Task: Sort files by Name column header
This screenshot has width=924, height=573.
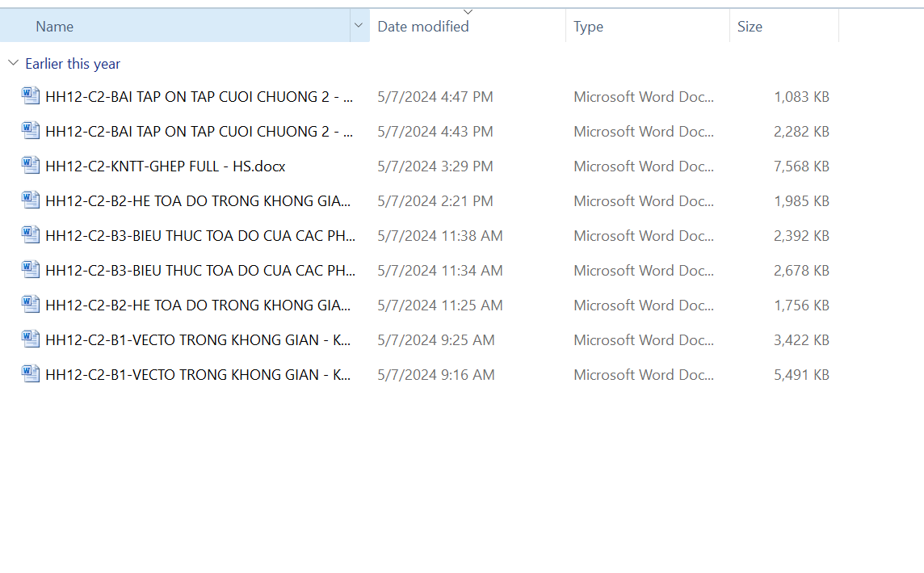Action: (55, 27)
